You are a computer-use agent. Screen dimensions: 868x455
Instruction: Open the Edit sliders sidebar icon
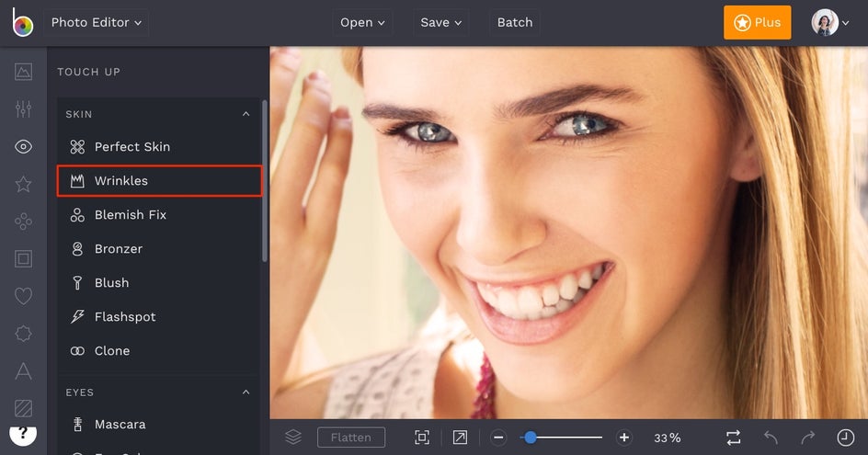[23, 109]
